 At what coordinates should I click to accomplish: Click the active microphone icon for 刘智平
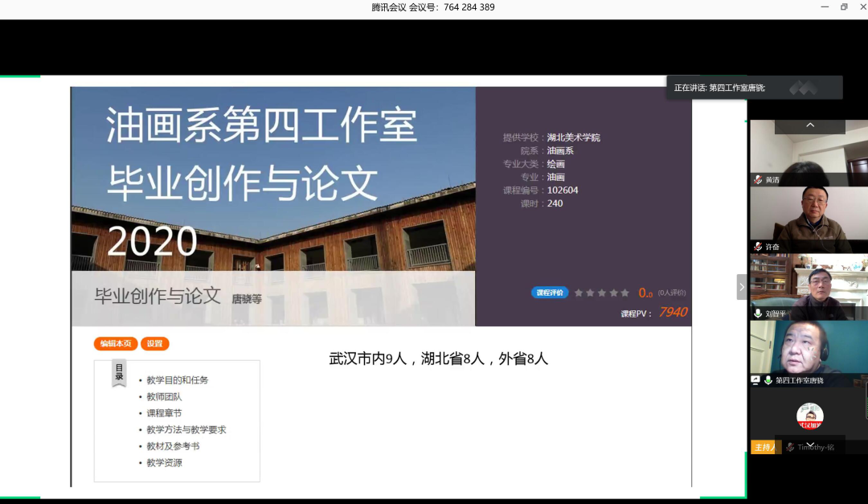tap(758, 313)
